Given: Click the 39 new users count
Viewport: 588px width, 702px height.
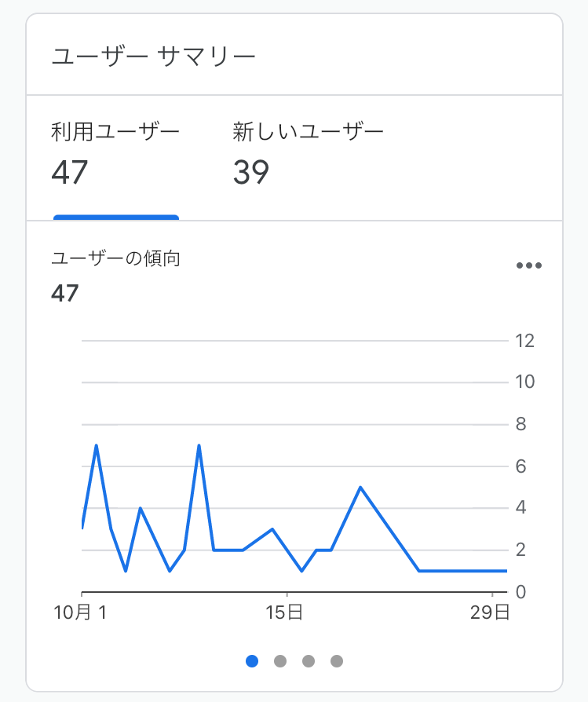Looking at the screenshot, I should coord(251,173).
